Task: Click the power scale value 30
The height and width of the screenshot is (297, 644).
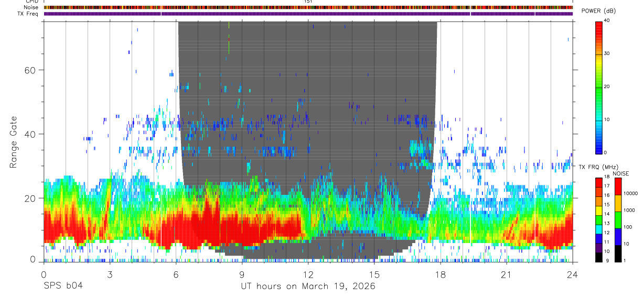Action: tap(607, 53)
